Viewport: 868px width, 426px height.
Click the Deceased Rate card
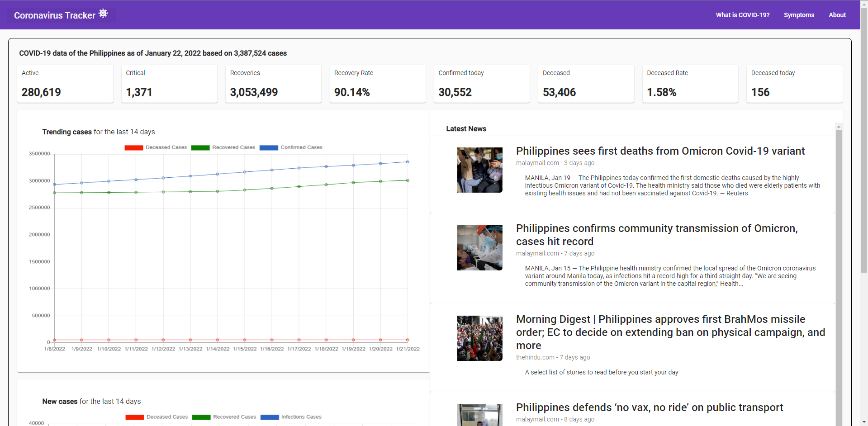point(690,84)
